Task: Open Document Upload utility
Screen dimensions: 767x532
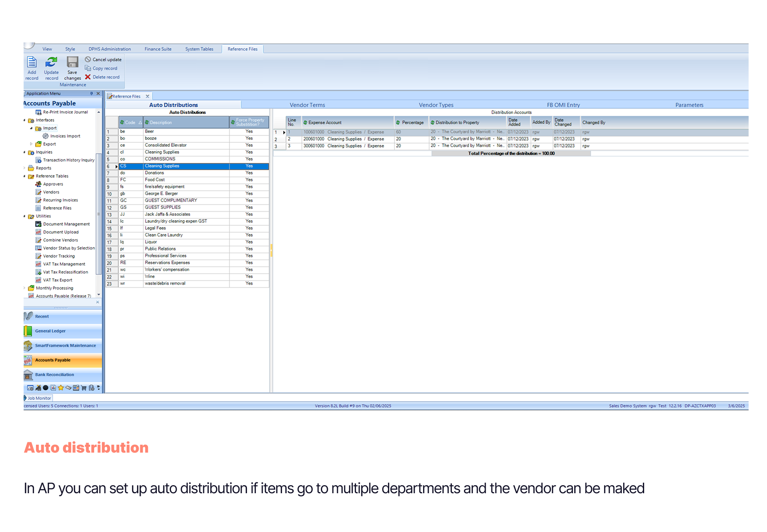Action: [x=57, y=232]
